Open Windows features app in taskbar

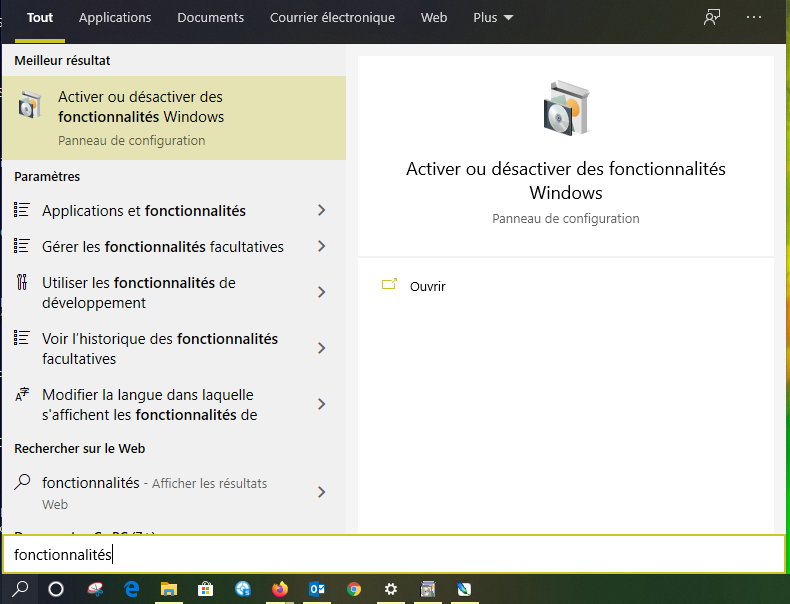click(428, 589)
